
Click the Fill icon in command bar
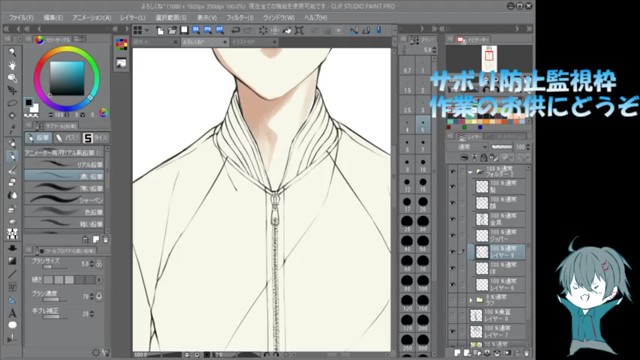287,30
